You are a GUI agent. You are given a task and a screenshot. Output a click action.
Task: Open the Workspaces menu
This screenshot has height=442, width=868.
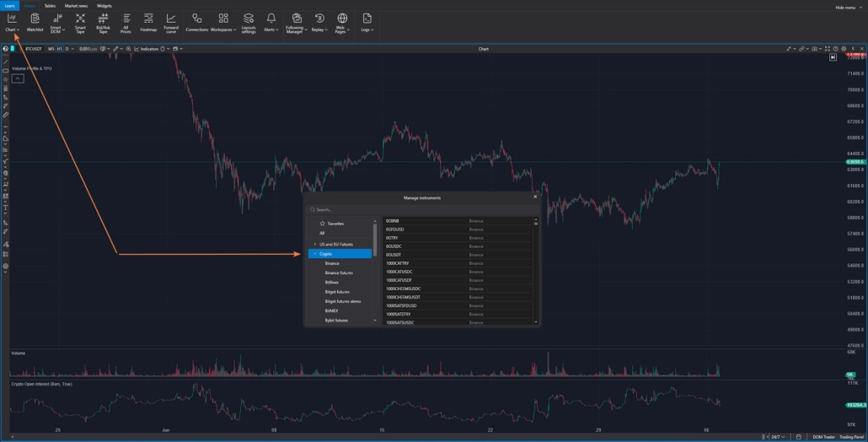(x=223, y=23)
